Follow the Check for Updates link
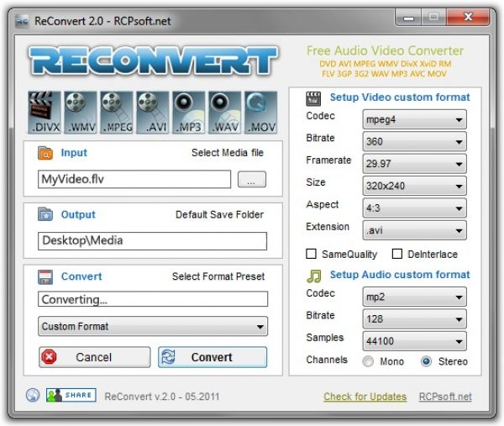Viewport: 504px width, 426px height. click(365, 397)
